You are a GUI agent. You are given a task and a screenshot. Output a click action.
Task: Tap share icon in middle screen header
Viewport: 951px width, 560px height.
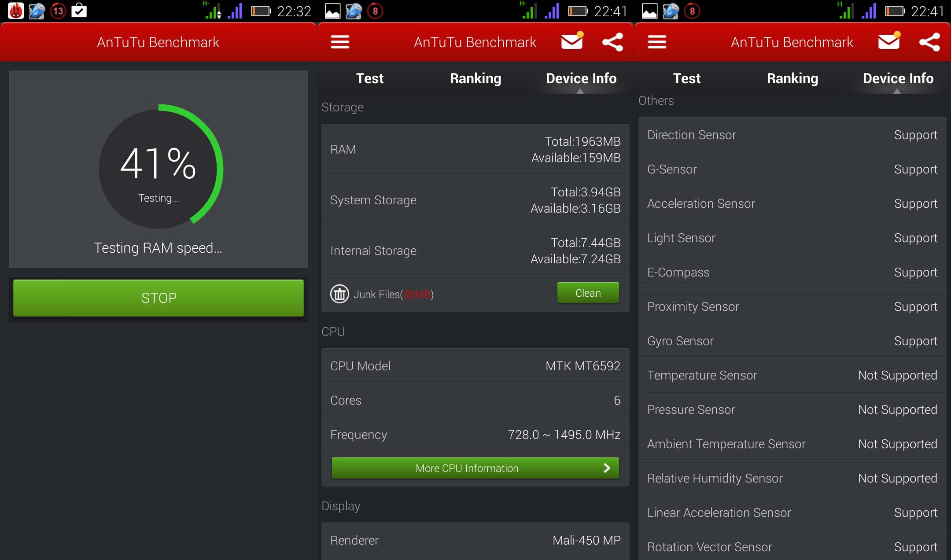click(613, 42)
